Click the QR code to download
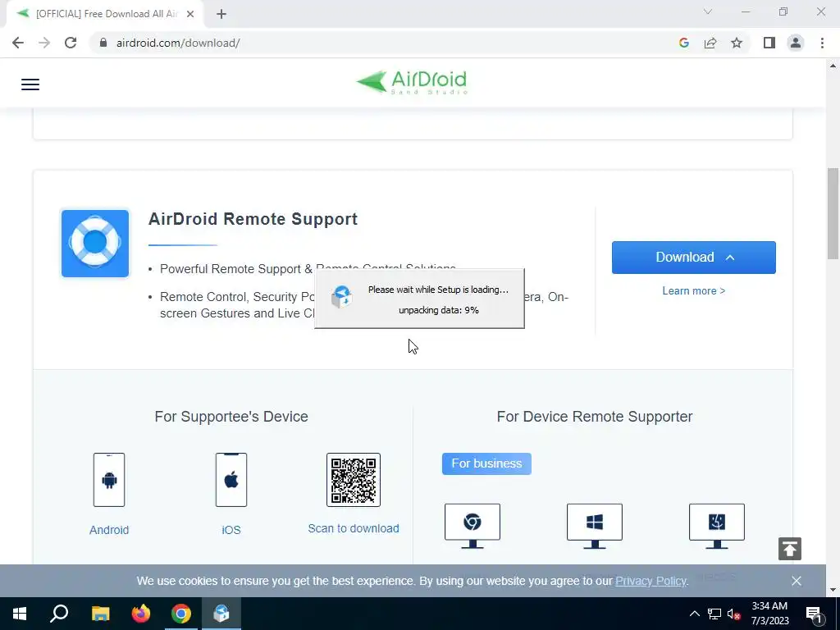This screenshot has height=630, width=840. (354, 480)
